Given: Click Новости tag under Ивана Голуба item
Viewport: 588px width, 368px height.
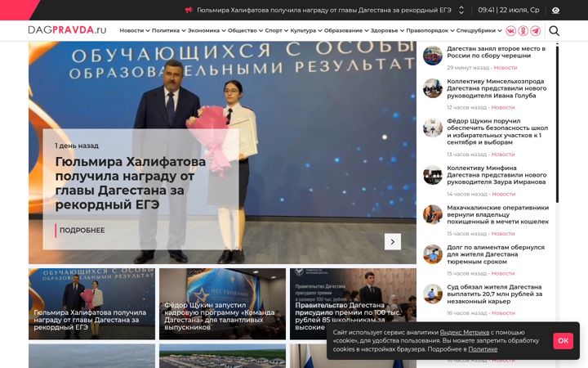Looking at the screenshot, I should point(503,108).
